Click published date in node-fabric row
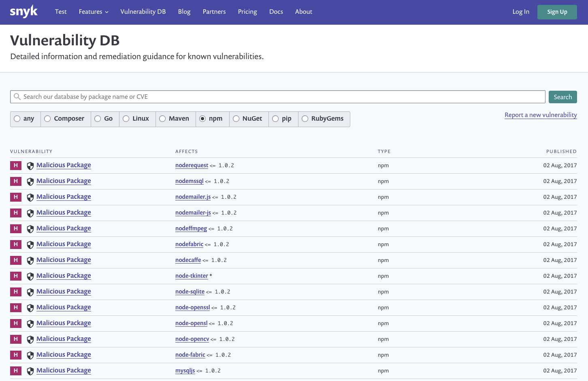 560,355
